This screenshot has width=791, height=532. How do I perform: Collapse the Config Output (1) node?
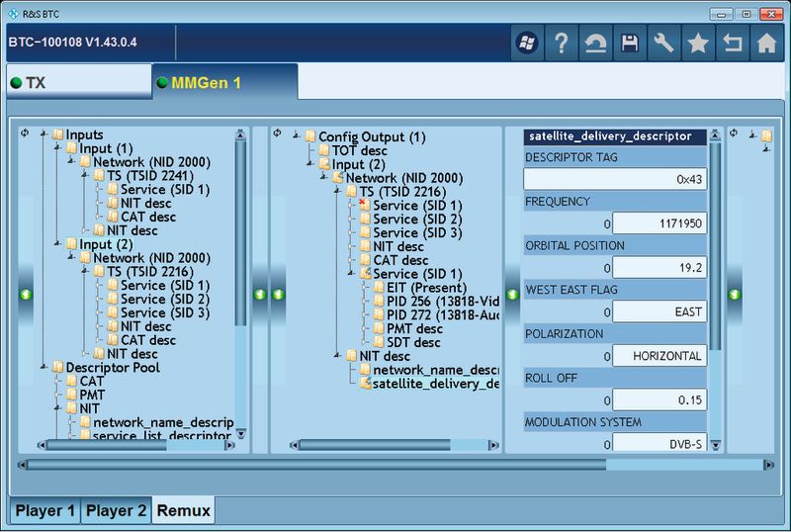[x=297, y=135]
